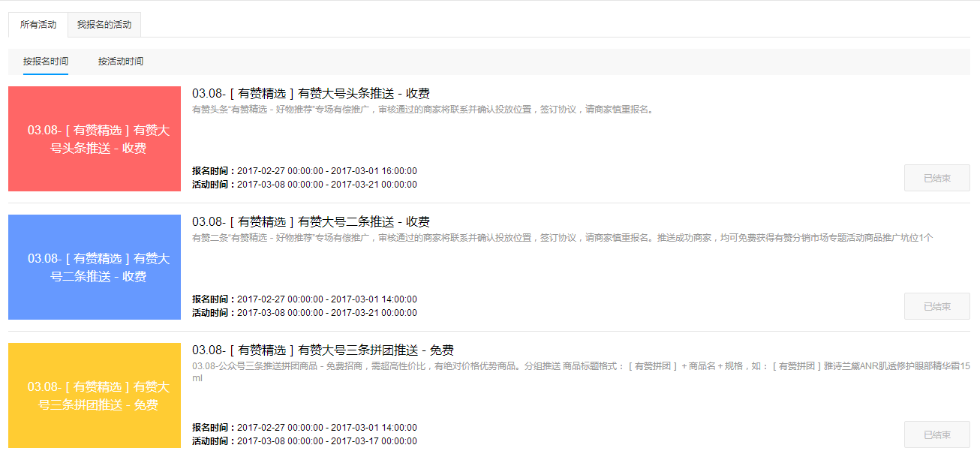Image resolution: width=980 pixels, height=457 pixels.
Task: Open the red 有赞大号头条推送 thumbnail
Action: point(95,139)
